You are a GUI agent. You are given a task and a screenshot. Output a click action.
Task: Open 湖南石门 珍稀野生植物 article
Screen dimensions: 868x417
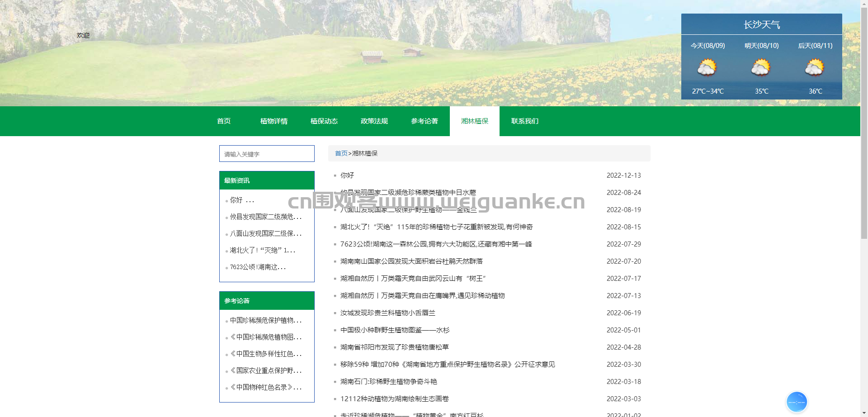[x=389, y=382]
